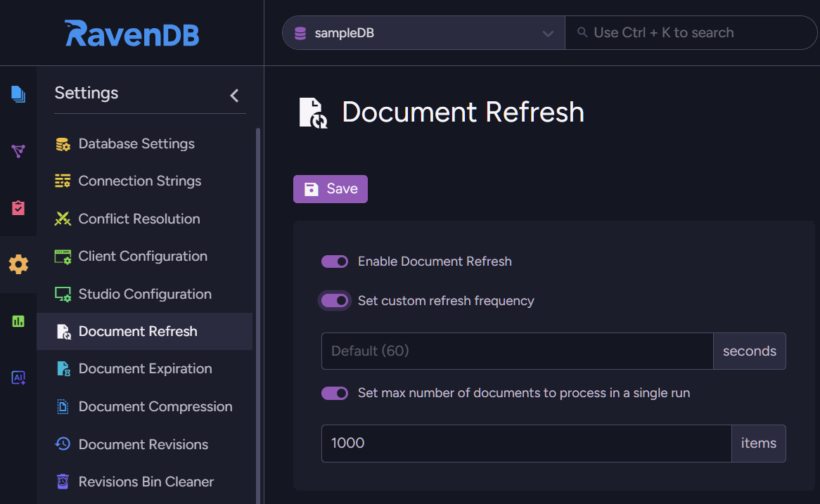Click the Conflict Resolution crossed-swords icon
Image resolution: width=820 pixels, height=504 pixels.
[63, 219]
